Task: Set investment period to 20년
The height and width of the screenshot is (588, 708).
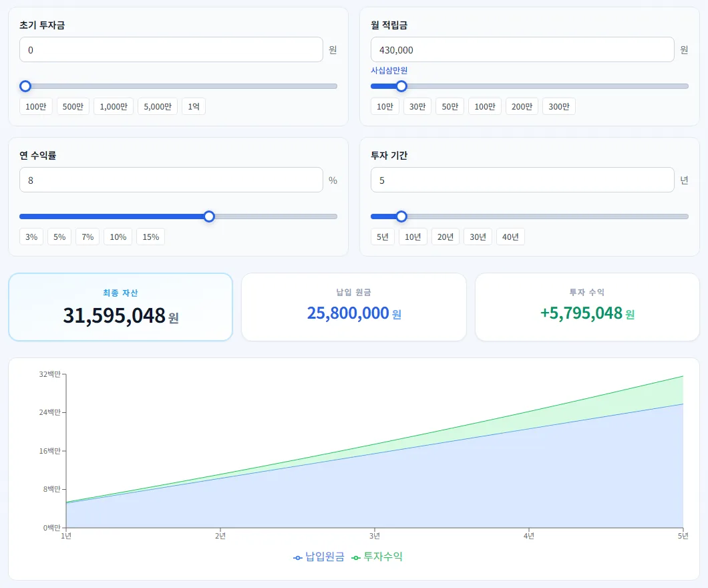Action: (446, 237)
